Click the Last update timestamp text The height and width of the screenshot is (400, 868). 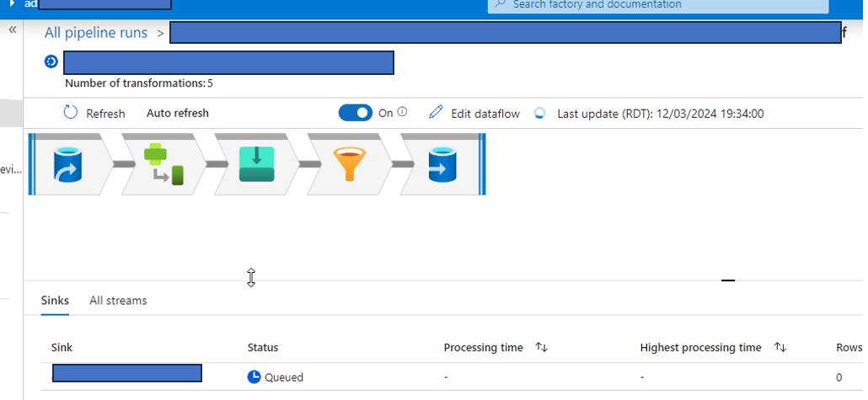(x=661, y=114)
